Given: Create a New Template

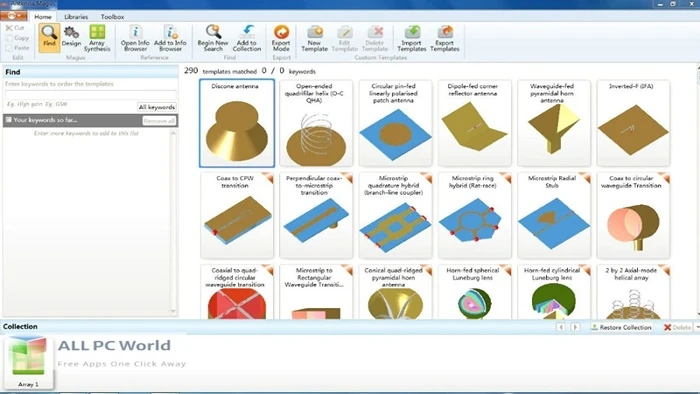Looking at the screenshot, I should [x=314, y=38].
